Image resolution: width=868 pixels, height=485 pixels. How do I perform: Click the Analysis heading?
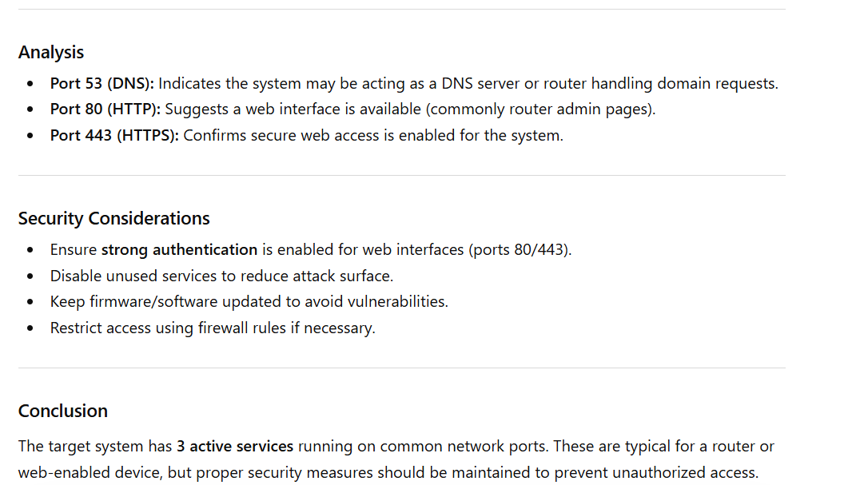point(51,53)
